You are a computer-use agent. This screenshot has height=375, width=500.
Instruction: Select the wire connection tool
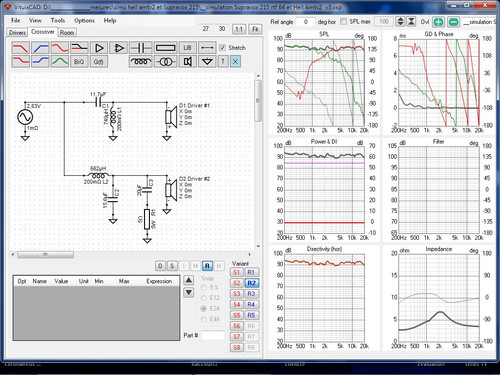click(x=207, y=48)
